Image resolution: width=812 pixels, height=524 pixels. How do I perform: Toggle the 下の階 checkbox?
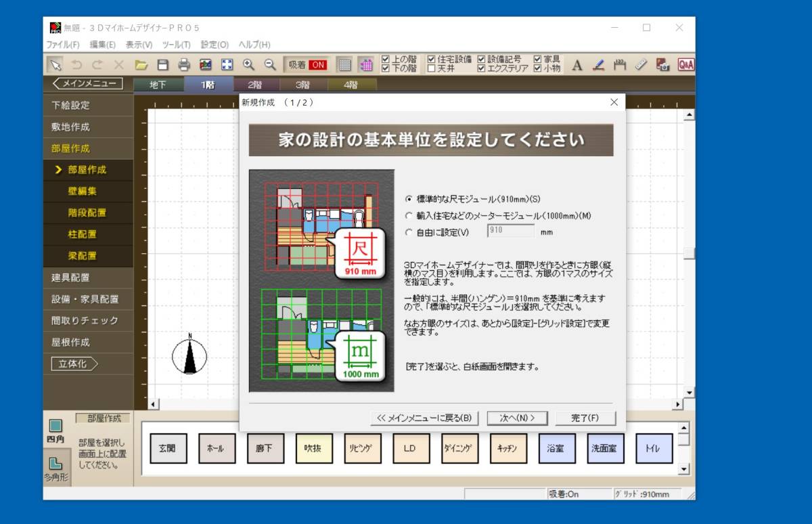pyautogui.click(x=386, y=68)
